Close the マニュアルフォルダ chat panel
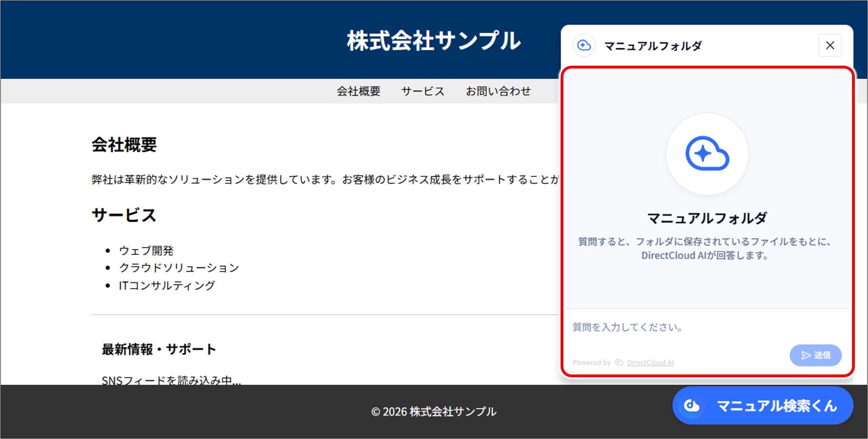Image resolution: width=868 pixels, height=439 pixels. [830, 45]
